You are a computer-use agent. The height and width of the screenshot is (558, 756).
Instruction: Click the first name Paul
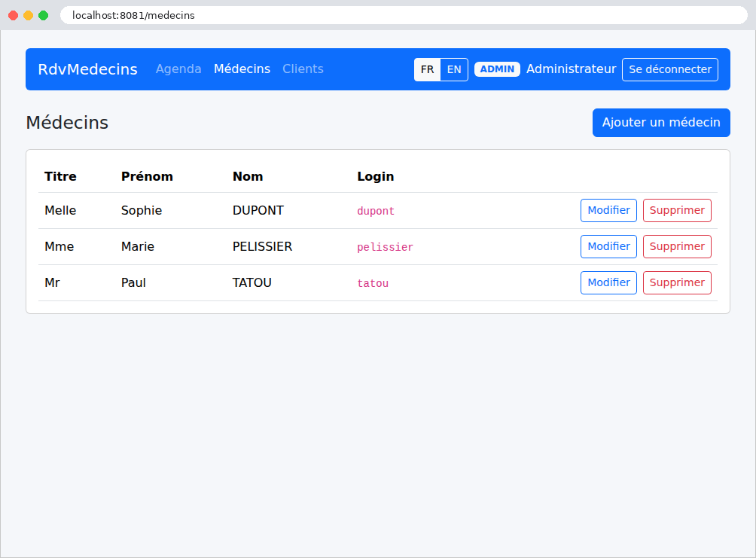click(133, 282)
